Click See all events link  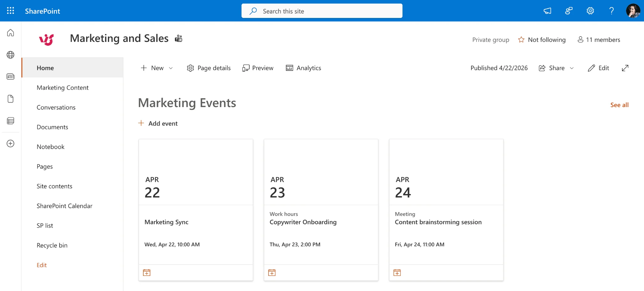click(619, 105)
